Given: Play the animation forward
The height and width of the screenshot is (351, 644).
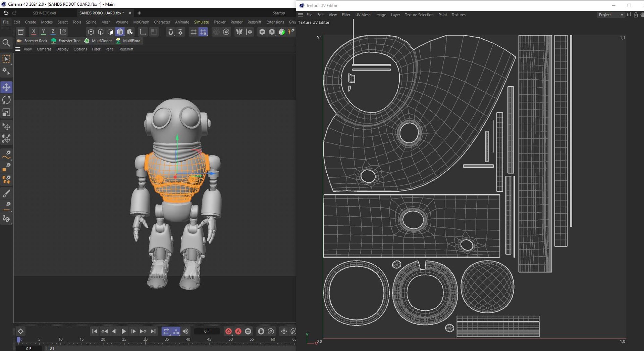Looking at the screenshot, I should pyautogui.click(x=123, y=331).
